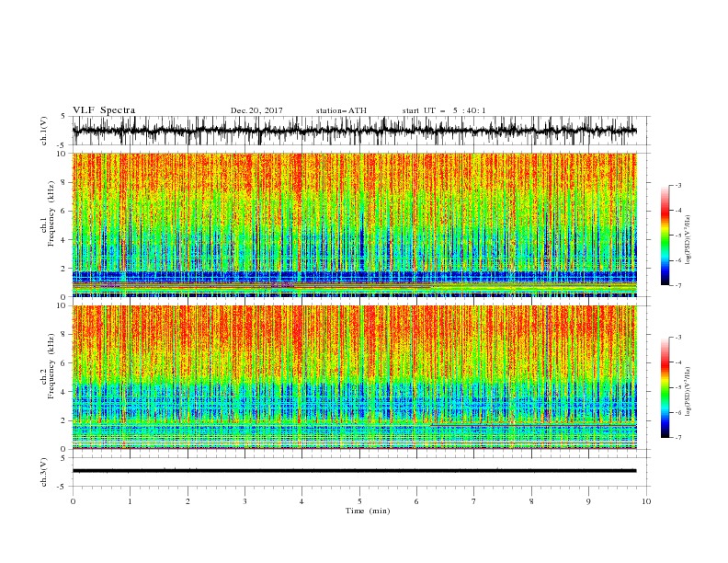Click the time axis tick label '10'
728x563 pixels.
tap(646, 501)
